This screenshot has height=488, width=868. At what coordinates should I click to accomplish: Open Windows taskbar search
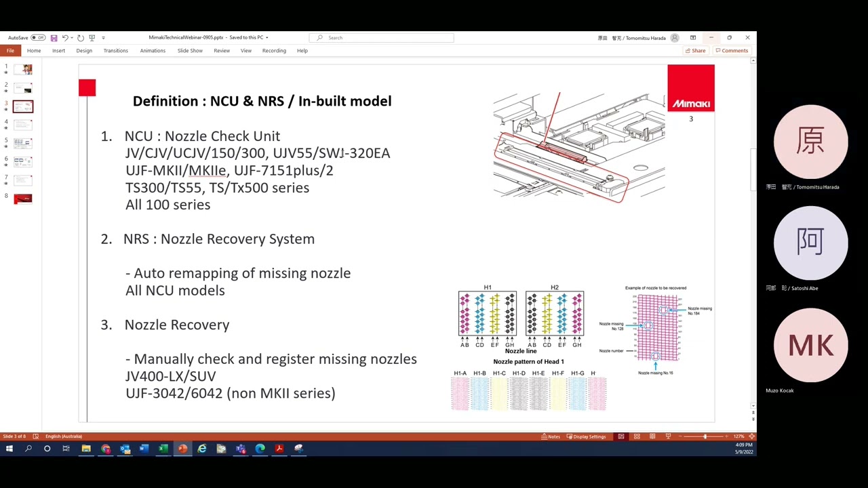pyautogui.click(x=28, y=449)
